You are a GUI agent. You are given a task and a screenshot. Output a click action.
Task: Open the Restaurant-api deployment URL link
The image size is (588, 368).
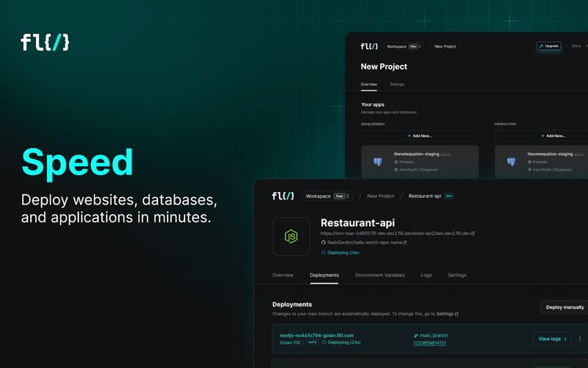click(398, 233)
